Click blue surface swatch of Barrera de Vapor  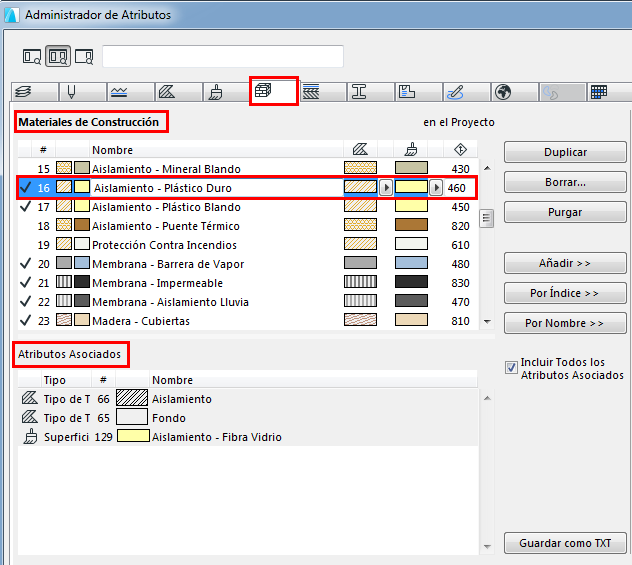[411, 263]
